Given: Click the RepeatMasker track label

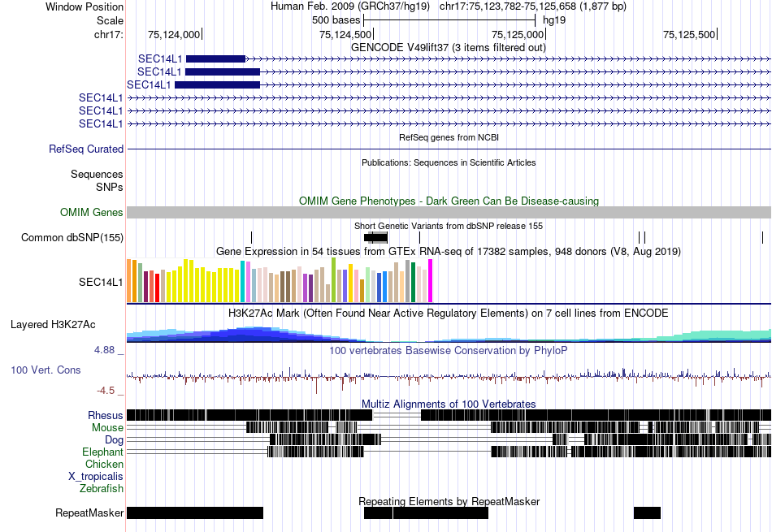Looking at the screenshot, I should [89, 513].
